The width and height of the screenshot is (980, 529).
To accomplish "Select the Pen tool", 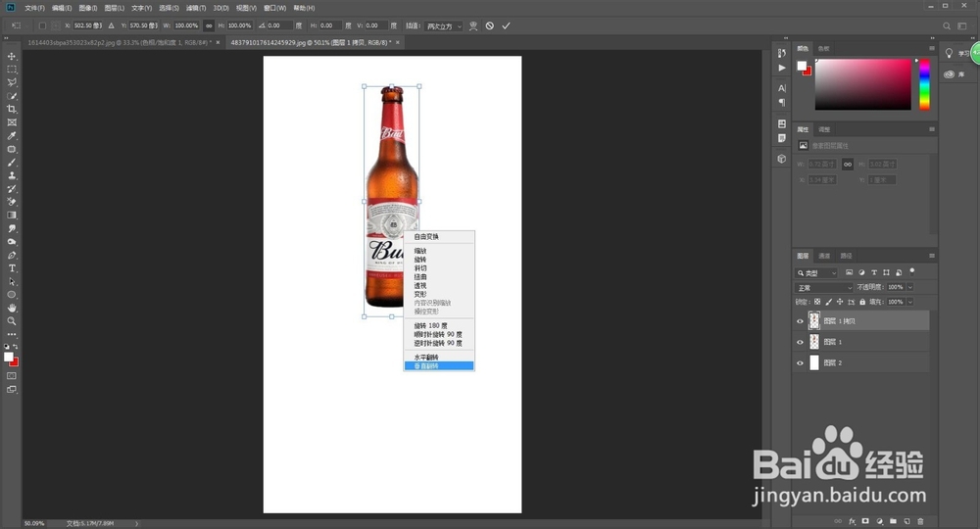I will (11, 255).
